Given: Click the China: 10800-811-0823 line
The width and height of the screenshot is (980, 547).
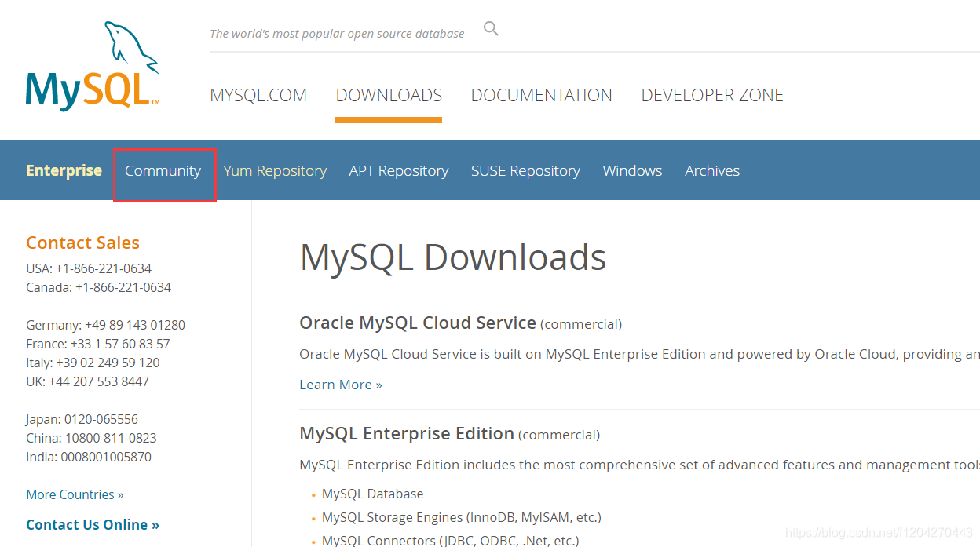Looking at the screenshot, I should [91, 438].
